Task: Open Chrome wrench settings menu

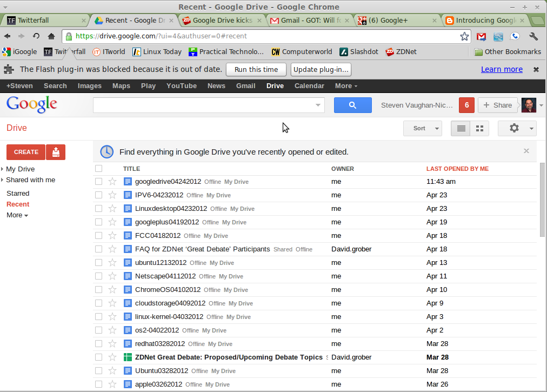Action: coord(533,36)
